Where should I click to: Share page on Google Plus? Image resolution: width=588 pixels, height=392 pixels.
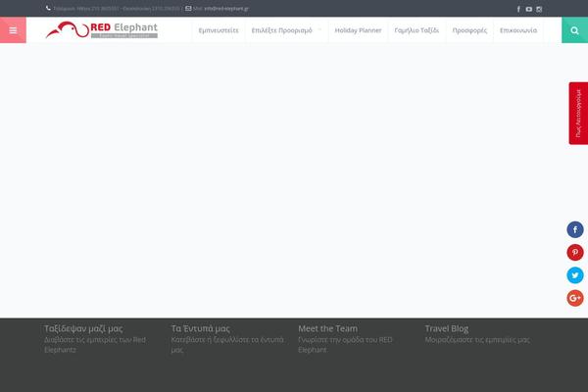pos(575,298)
